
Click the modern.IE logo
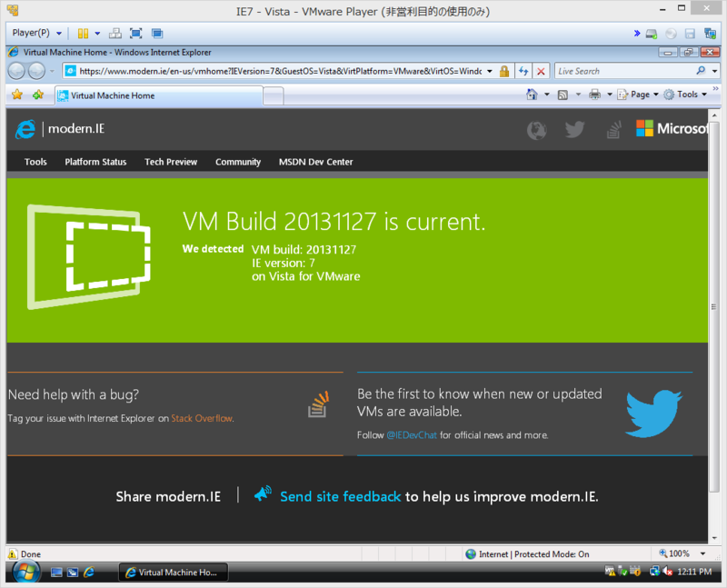pos(60,129)
